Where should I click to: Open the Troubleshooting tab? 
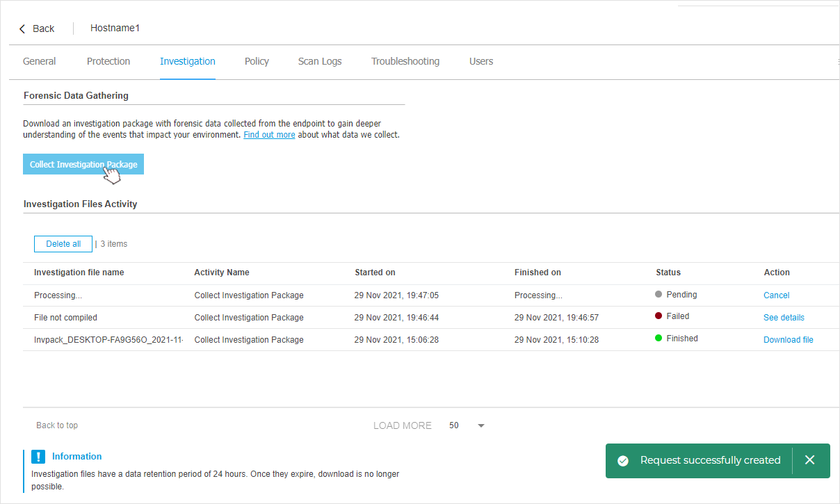(405, 61)
